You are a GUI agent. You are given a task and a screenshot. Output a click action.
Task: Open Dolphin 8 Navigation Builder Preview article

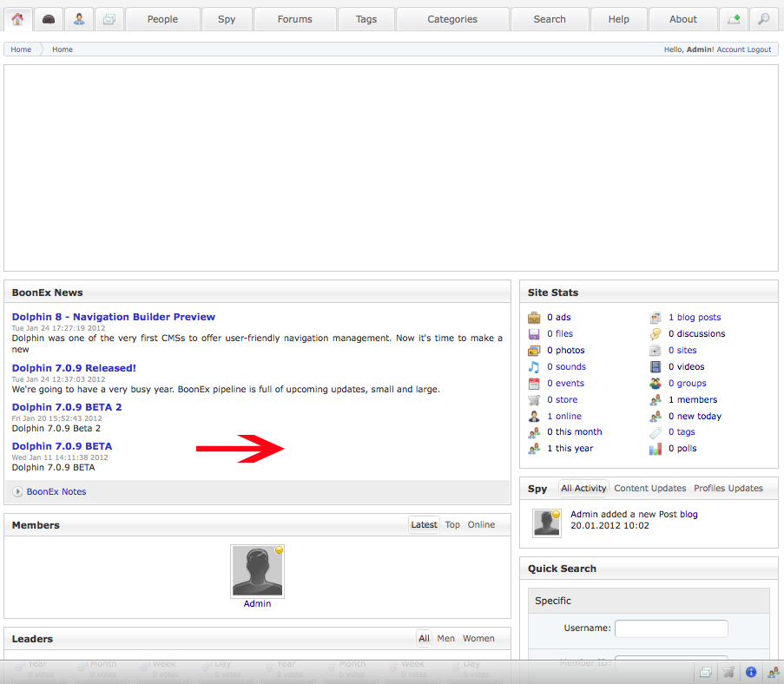click(x=113, y=318)
